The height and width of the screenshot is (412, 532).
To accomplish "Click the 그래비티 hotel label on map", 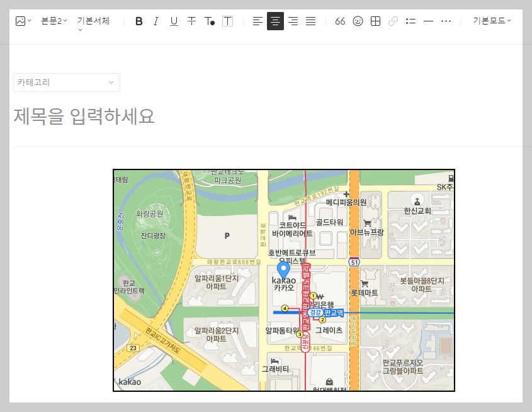I will (x=276, y=369).
